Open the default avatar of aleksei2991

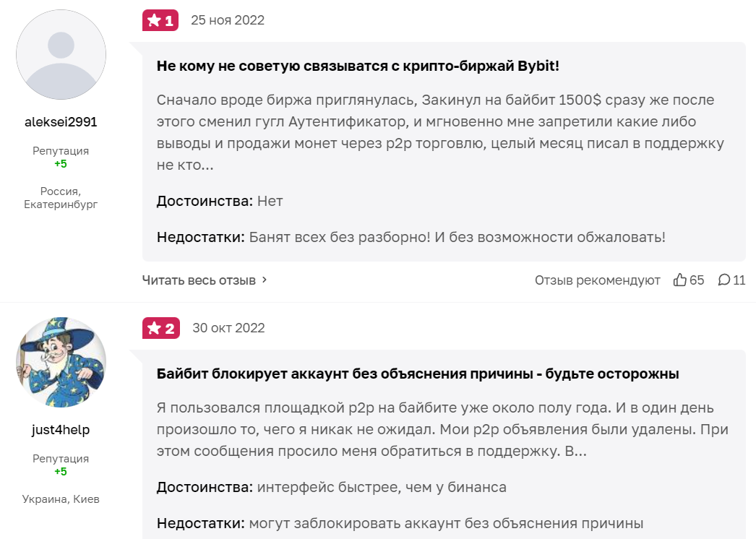pos(61,54)
